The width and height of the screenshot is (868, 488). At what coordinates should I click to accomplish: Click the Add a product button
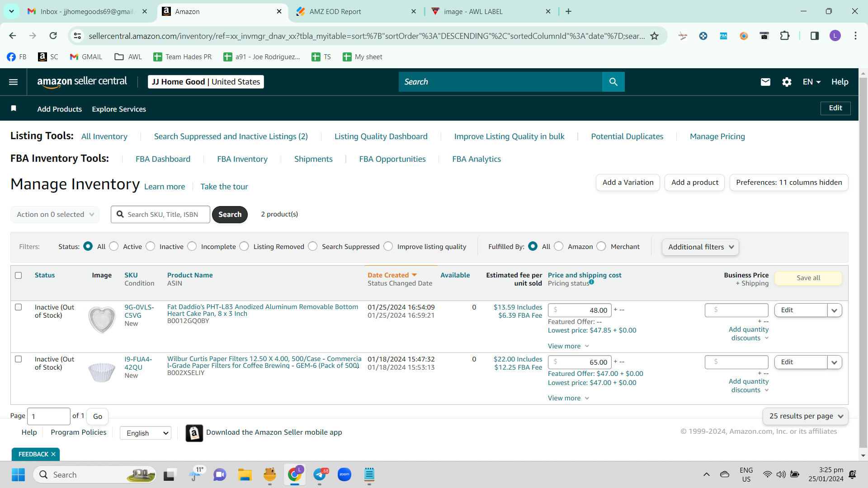pyautogui.click(x=695, y=183)
